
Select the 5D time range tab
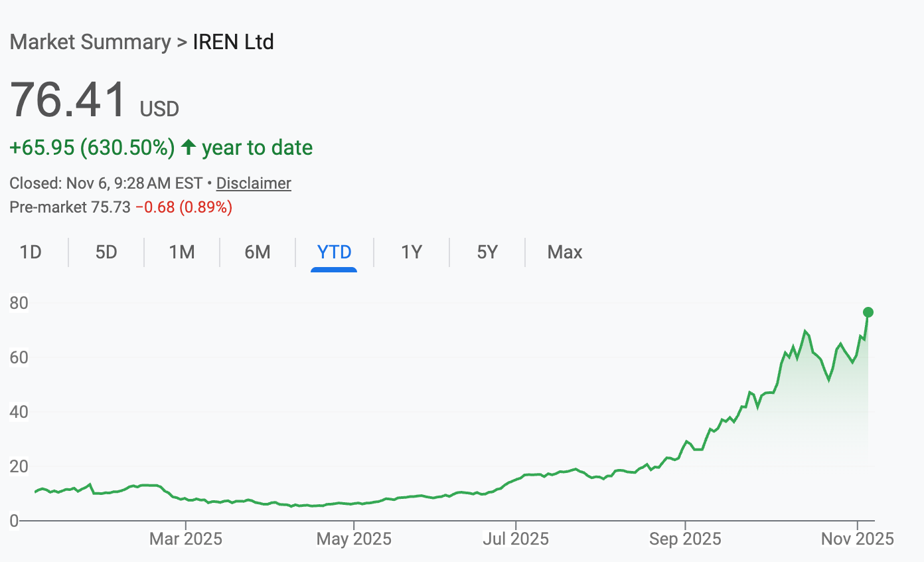106,252
